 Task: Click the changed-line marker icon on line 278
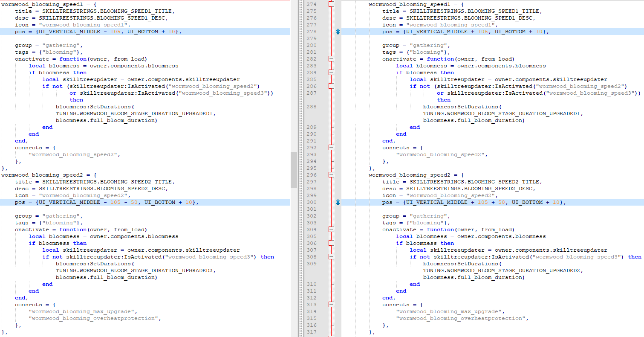click(338, 32)
